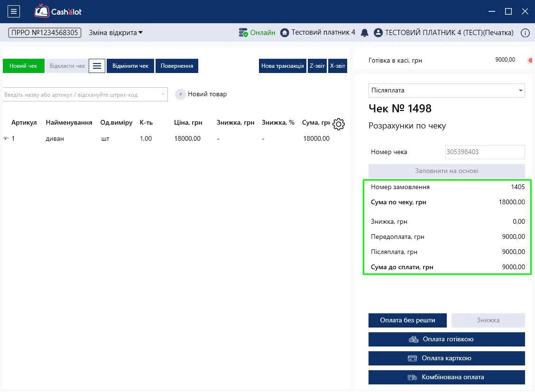Click the Ціна, грн column header
535x392 pixels.
click(x=188, y=123)
